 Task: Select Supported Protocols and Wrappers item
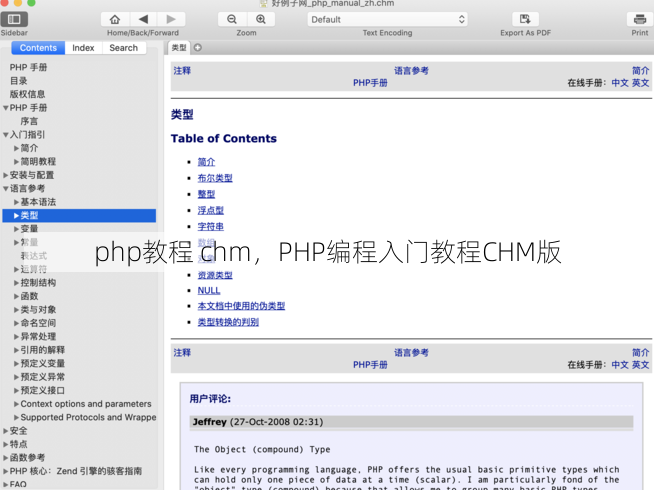(x=88, y=417)
